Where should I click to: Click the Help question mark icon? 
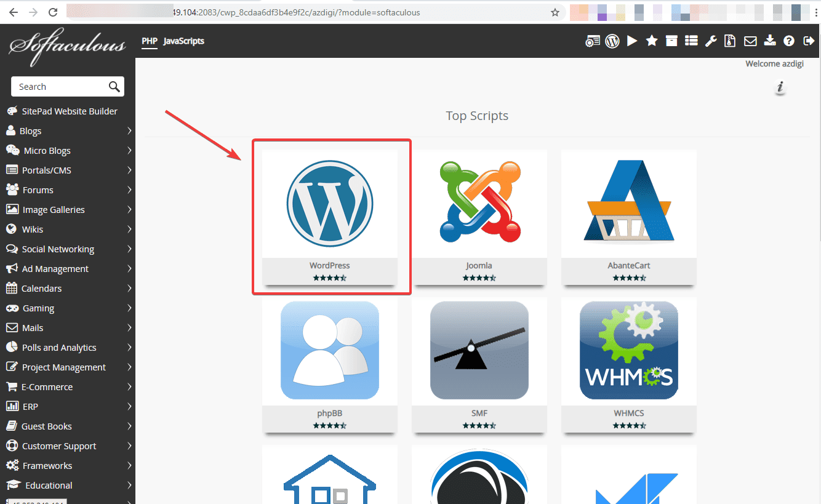coord(788,41)
